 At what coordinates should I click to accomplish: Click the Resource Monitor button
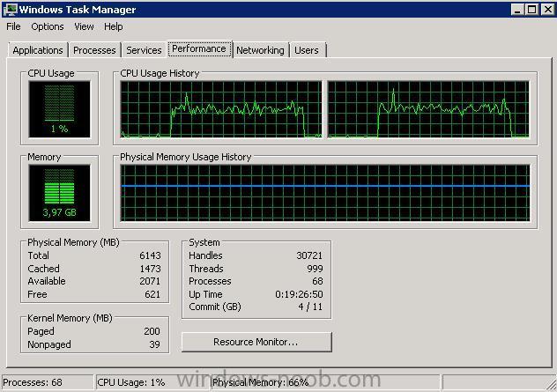pos(256,342)
